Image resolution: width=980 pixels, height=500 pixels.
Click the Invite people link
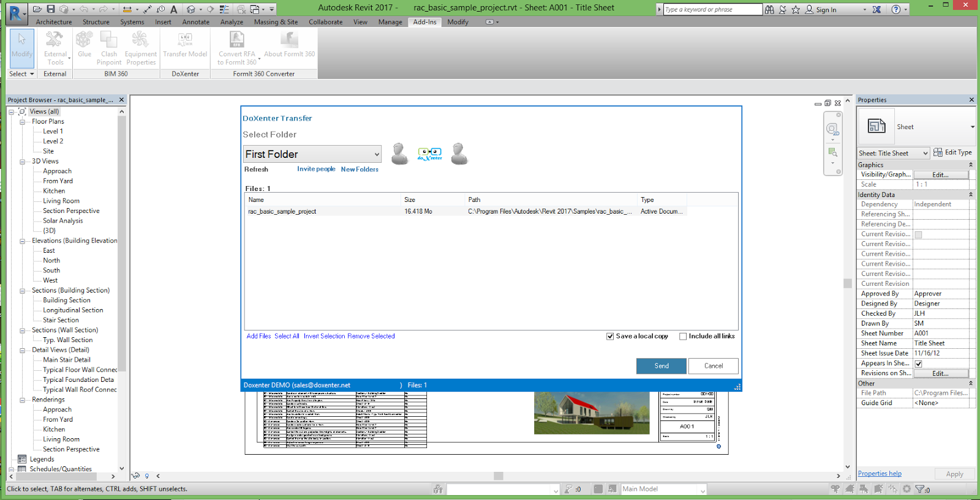pyautogui.click(x=316, y=169)
